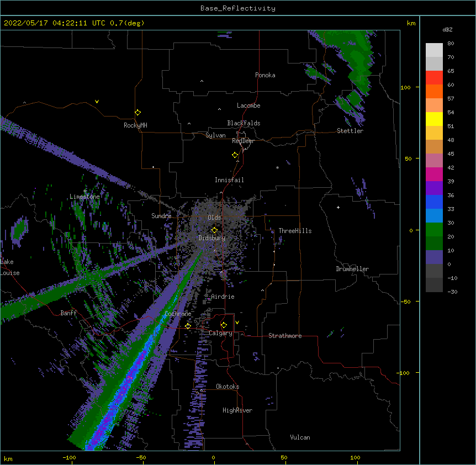The height and width of the screenshot is (465, 476).
Task: Click the Okotoks city label
Action: 228,387
